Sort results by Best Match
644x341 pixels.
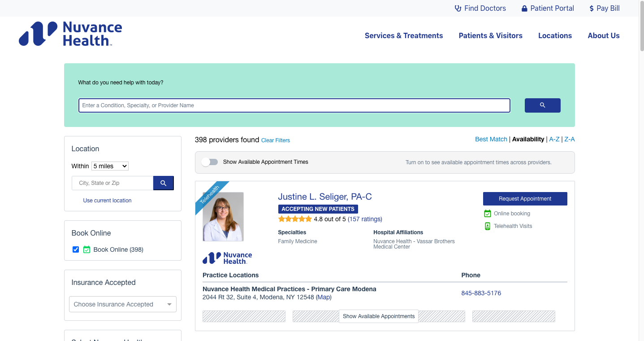tap(491, 139)
